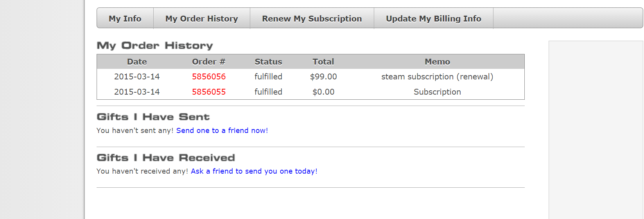Screen dimensions: 644x219
Task: Click the fulfilled status of order 5856056
Action: (268, 77)
